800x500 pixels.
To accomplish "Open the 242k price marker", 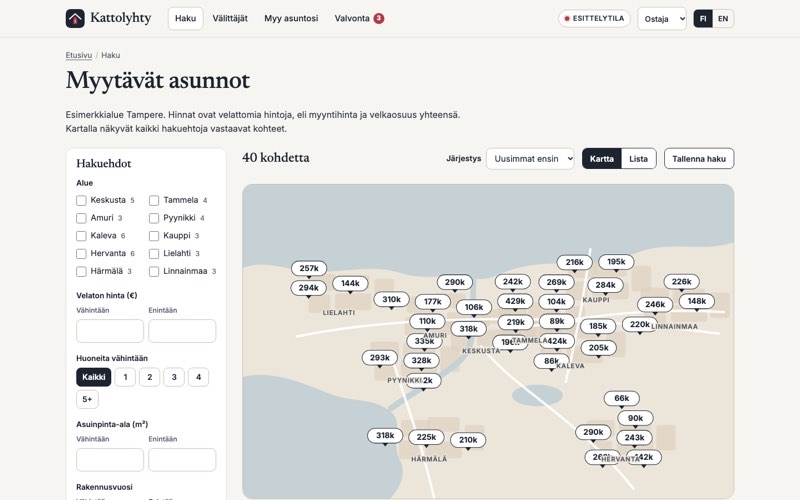I will (x=513, y=282).
